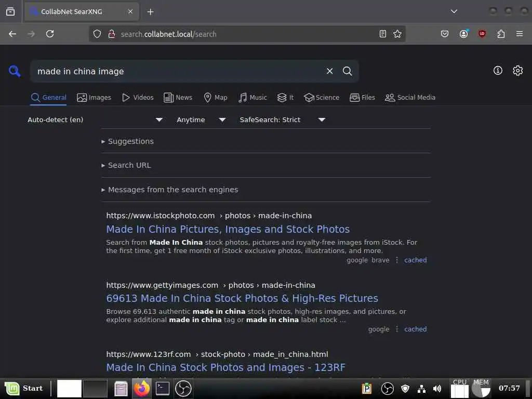Open the 123RF stock photos result
The width and height of the screenshot is (532, 399).
point(225,367)
